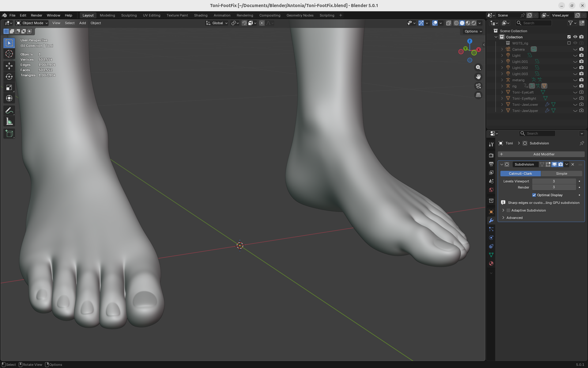
Task: Hide the Camera object in viewport
Action: pos(575,49)
